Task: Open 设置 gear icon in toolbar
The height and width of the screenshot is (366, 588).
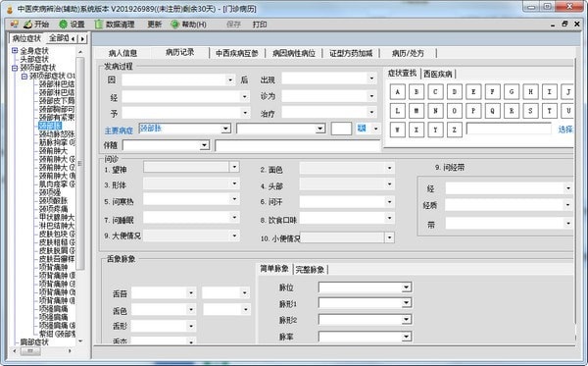Action: tap(63, 25)
